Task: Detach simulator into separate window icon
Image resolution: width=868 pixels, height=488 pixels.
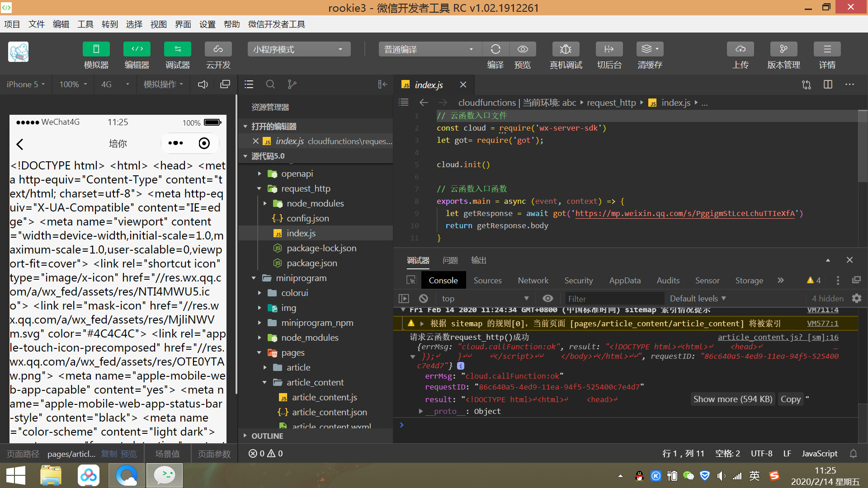Action: (225, 84)
